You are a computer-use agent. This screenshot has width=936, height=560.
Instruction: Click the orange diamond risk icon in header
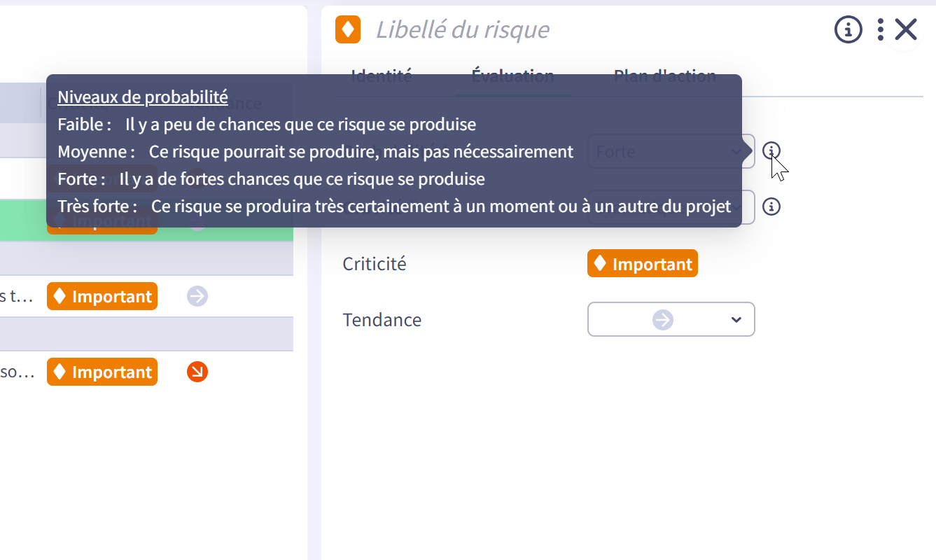[348, 29]
